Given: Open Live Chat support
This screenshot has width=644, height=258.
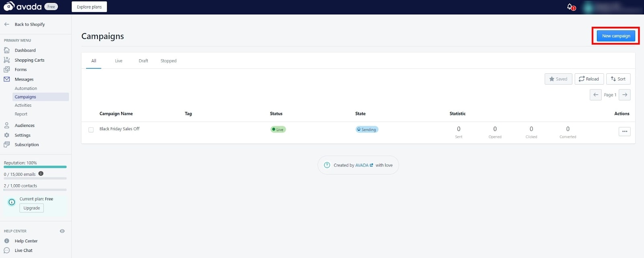Looking at the screenshot, I should [23, 250].
